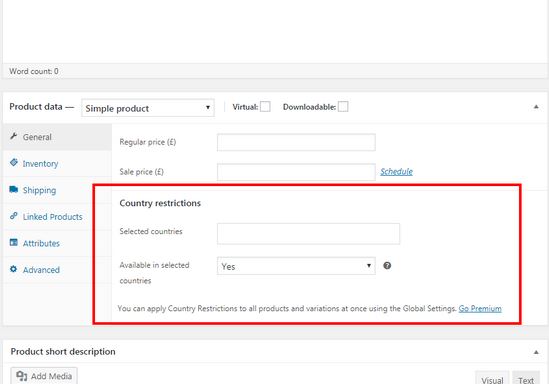Open Available in selected countries dropdown
The width and height of the screenshot is (549, 384).
[x=296, y=266]
